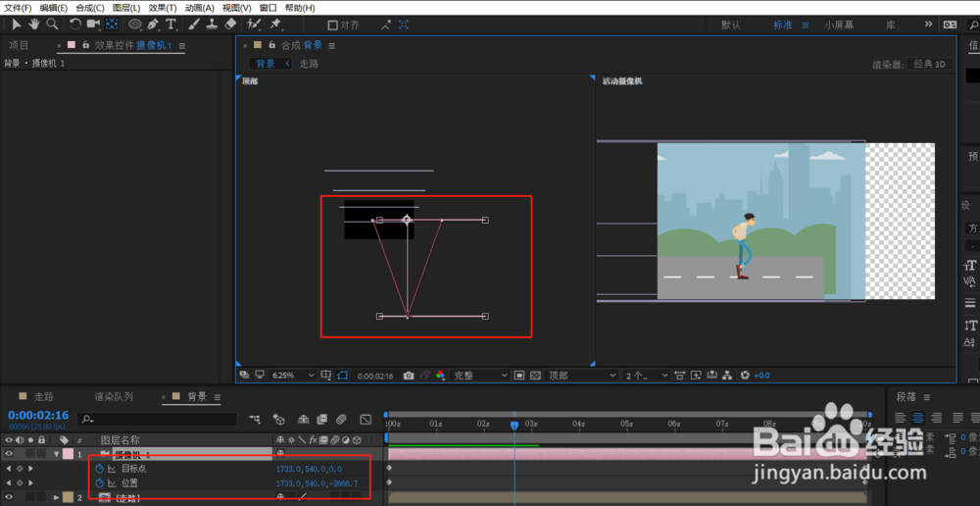Screen dimensions: 980x506
Task: Select the Brush tool
Action: pos(194,25)
